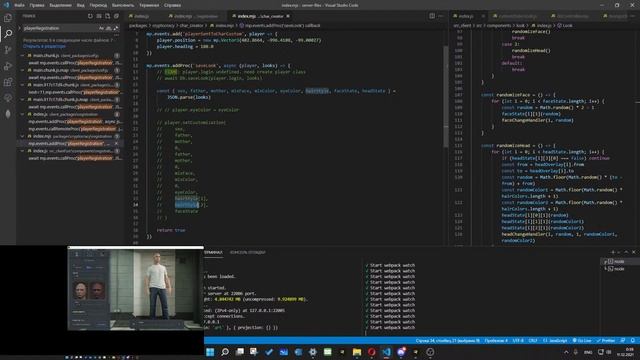Open the File menu
Screen dimensions: 640x360
coord(19,5)
